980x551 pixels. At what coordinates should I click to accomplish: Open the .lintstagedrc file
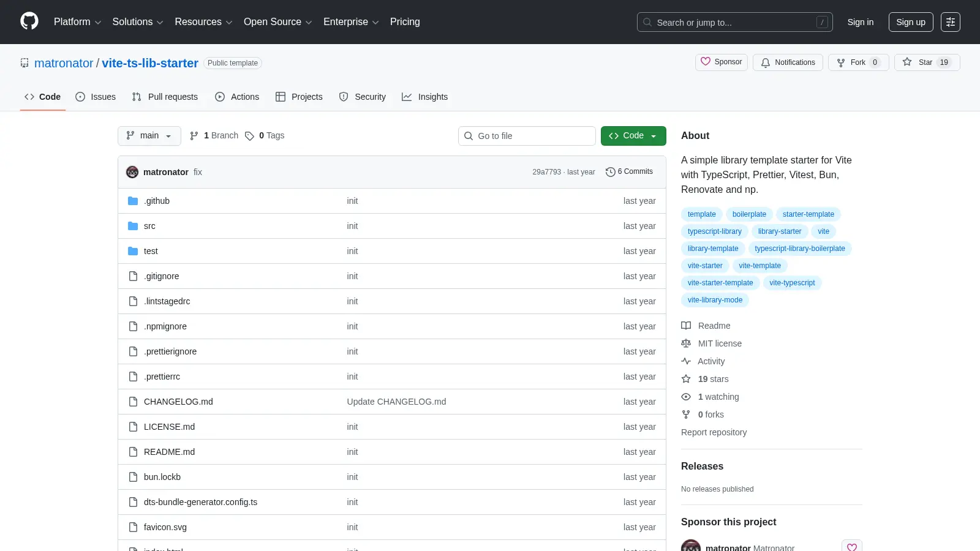(167, 301)
